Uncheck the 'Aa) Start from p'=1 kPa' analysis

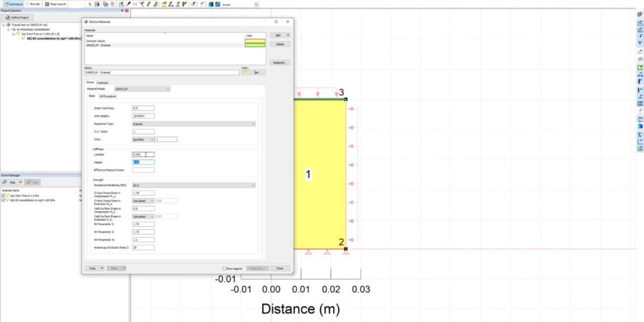[3, 195]
